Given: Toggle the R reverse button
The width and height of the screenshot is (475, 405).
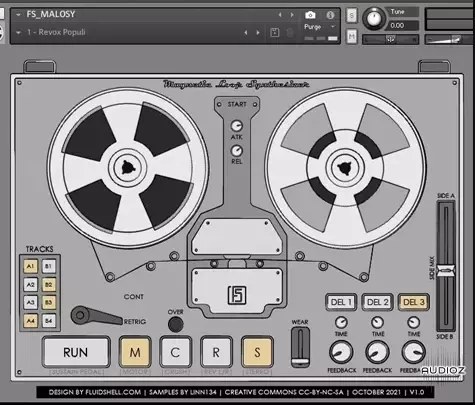Looking at the screenshot, I should pos(216,352).
